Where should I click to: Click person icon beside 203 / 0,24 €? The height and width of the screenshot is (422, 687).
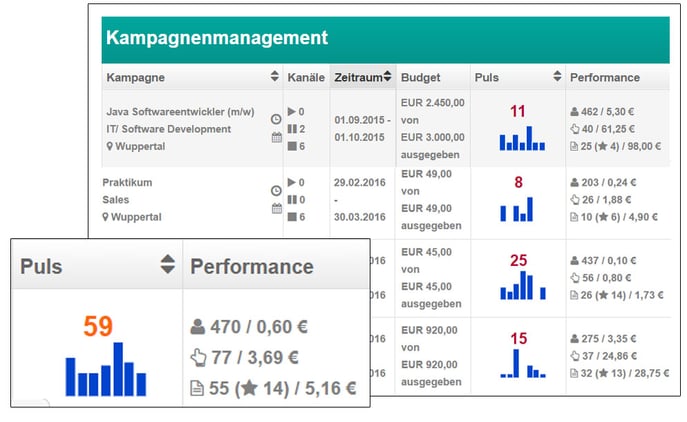[574, 183]
